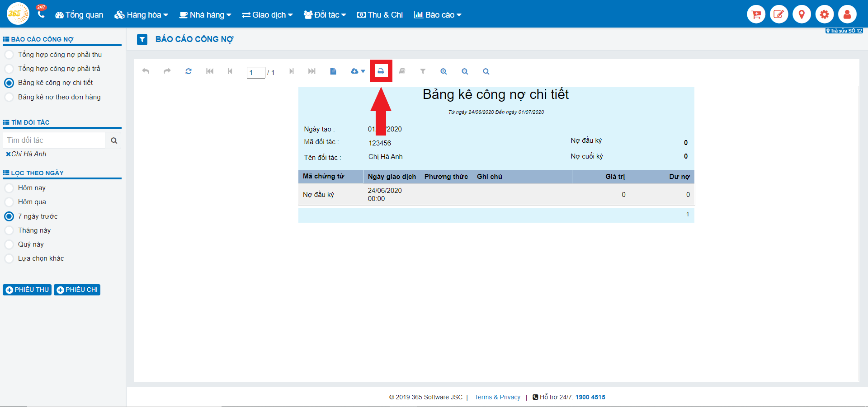Open the Báo cáo dropdown menu

(438, 15)
